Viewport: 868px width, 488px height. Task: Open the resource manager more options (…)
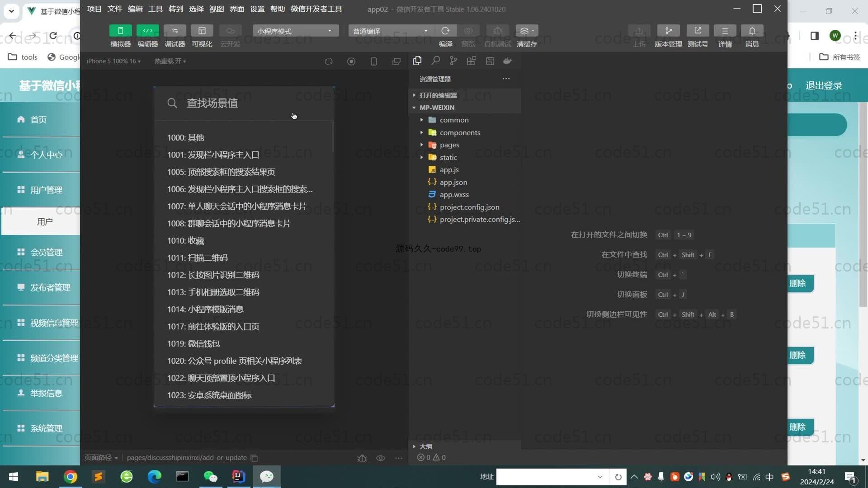tap(506, 79)
